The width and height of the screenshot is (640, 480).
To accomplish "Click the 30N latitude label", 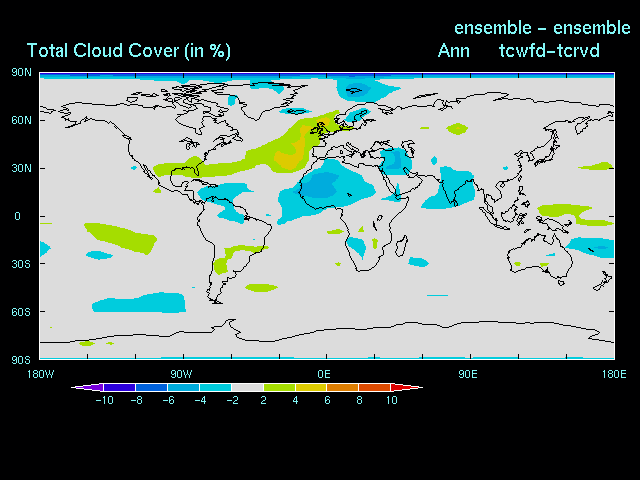I will click(21, 168).
